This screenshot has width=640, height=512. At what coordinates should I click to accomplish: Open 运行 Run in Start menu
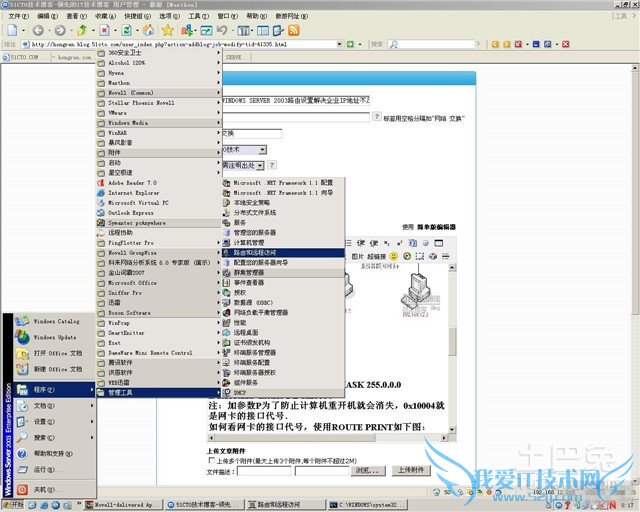tap(54, 470)
